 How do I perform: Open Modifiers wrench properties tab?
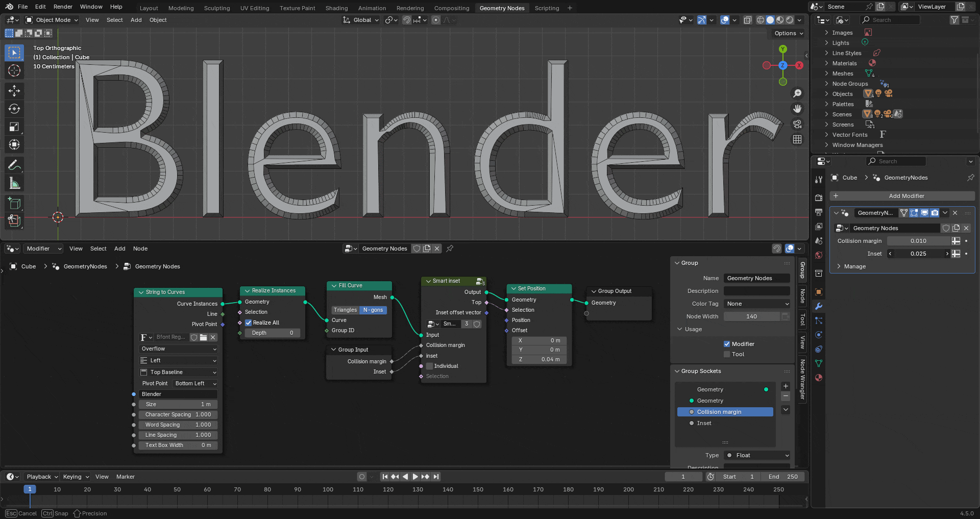tap(819, 306)
